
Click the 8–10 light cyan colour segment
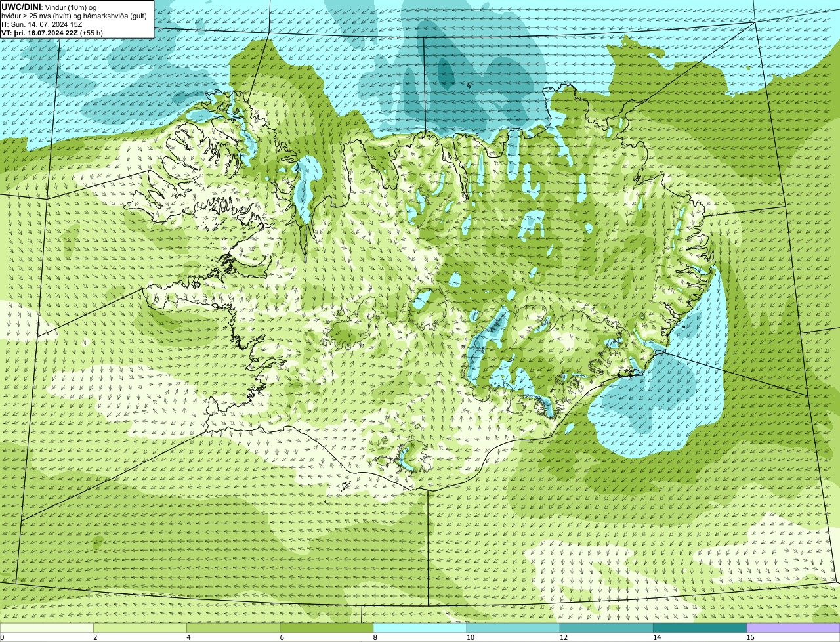click(420, 628)
